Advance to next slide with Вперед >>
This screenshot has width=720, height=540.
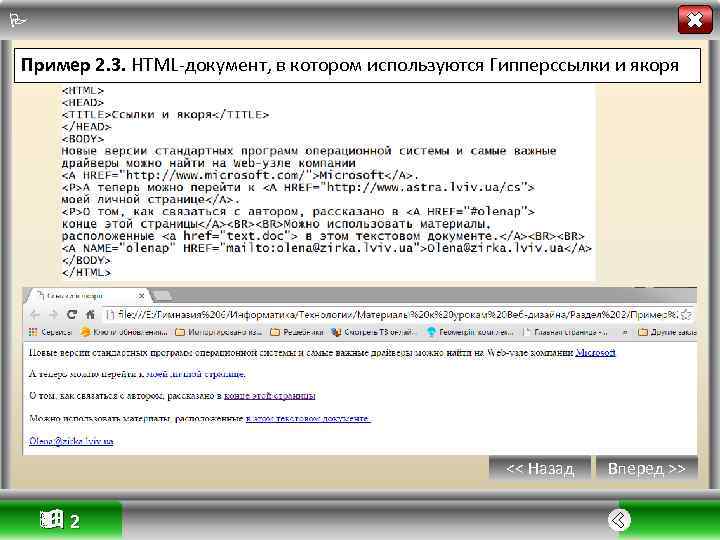[x=647, y=468]
